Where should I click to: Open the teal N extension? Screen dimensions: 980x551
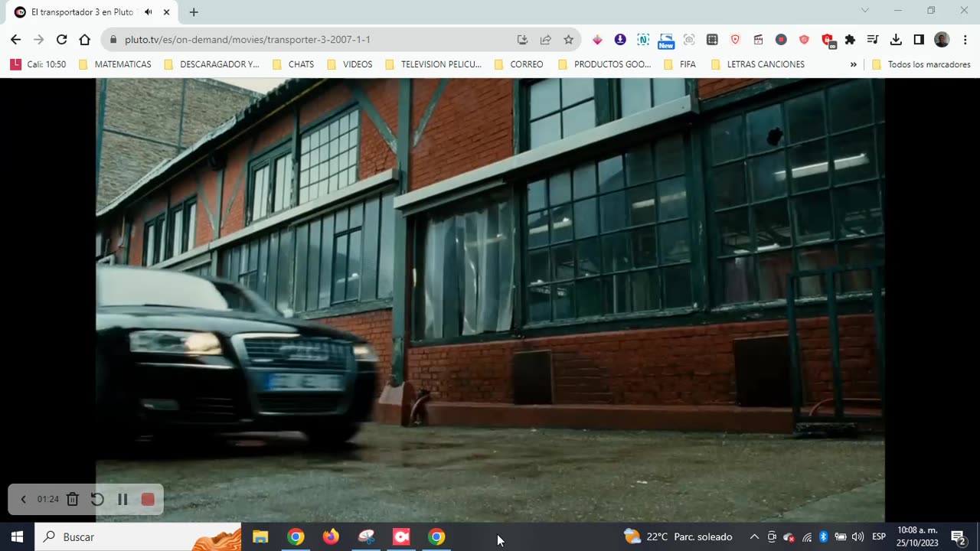click(x=643, y=40)
